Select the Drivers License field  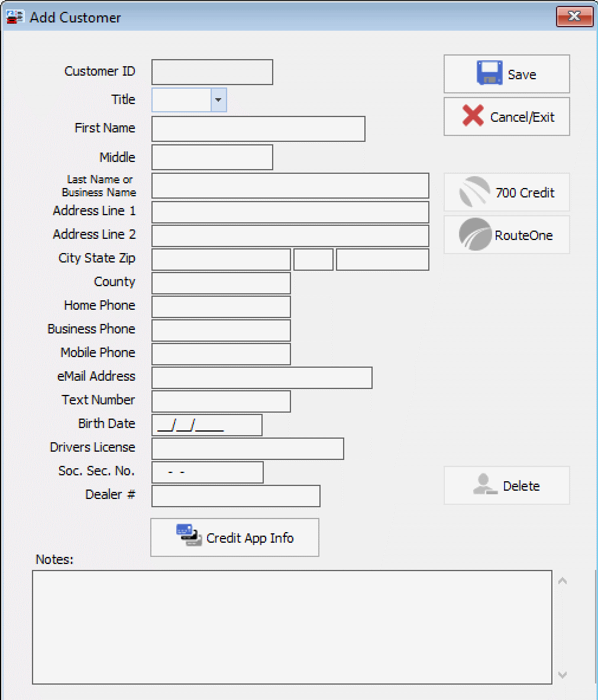point(247,449)
